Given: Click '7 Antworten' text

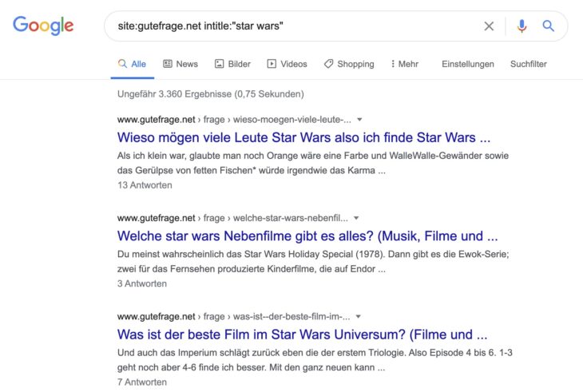Looking at the screenshot, I should click(142, 382).
